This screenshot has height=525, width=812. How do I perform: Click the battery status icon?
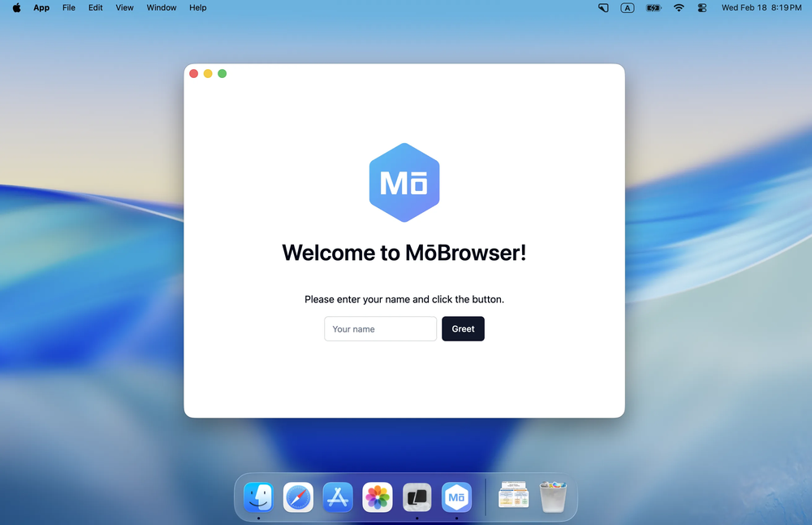click(653, 7)
